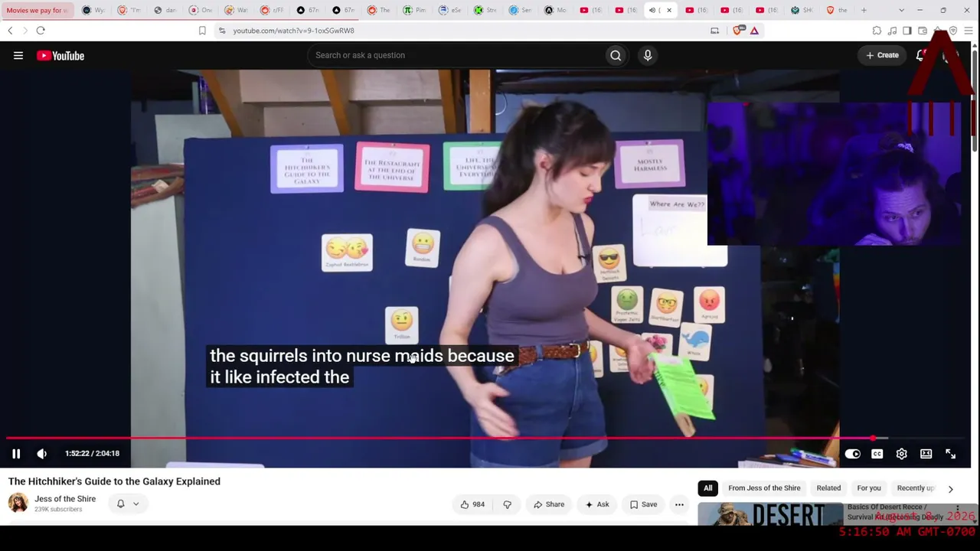Screen dimensions: 980x551
Task: Go back using browser back arrow
Action: 10,31
